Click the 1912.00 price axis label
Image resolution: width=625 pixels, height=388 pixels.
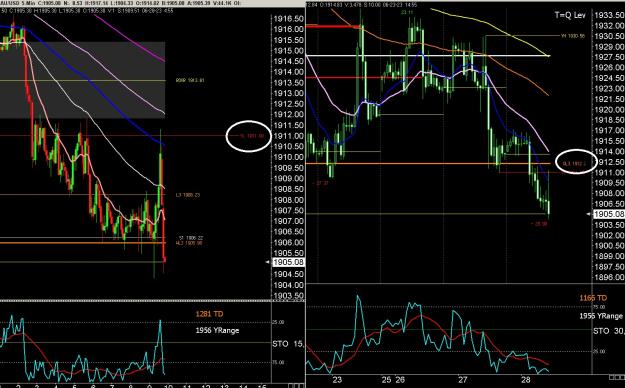point(288,114)
